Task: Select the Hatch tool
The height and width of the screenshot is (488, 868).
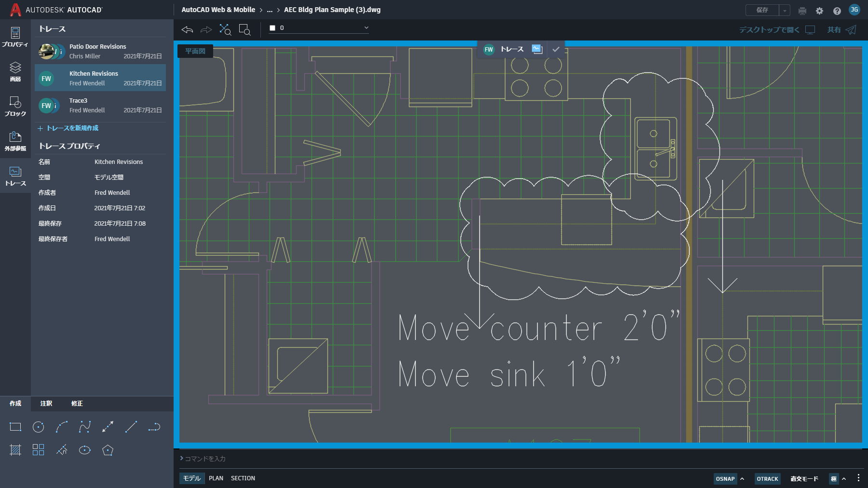Action: pos(15,450)
